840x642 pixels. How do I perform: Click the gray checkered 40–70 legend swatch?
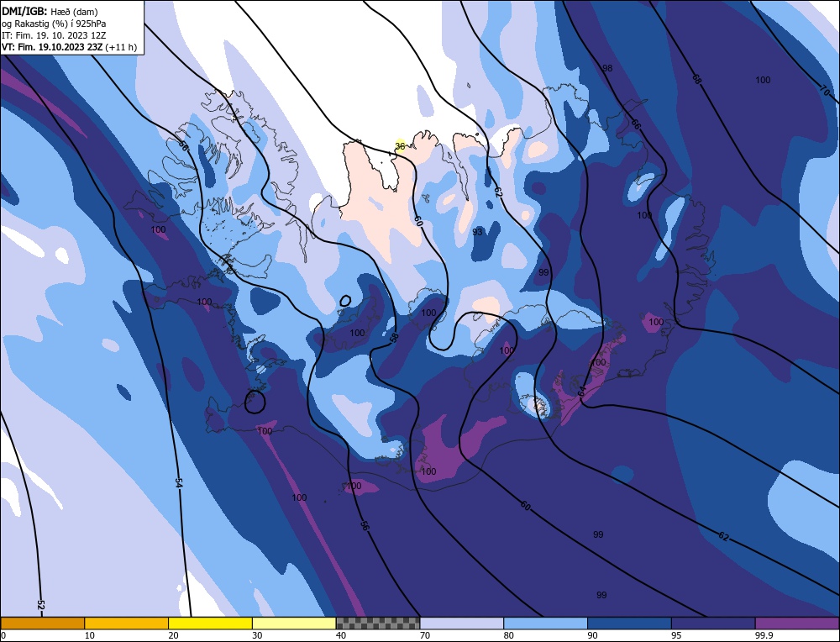(378, 623)
